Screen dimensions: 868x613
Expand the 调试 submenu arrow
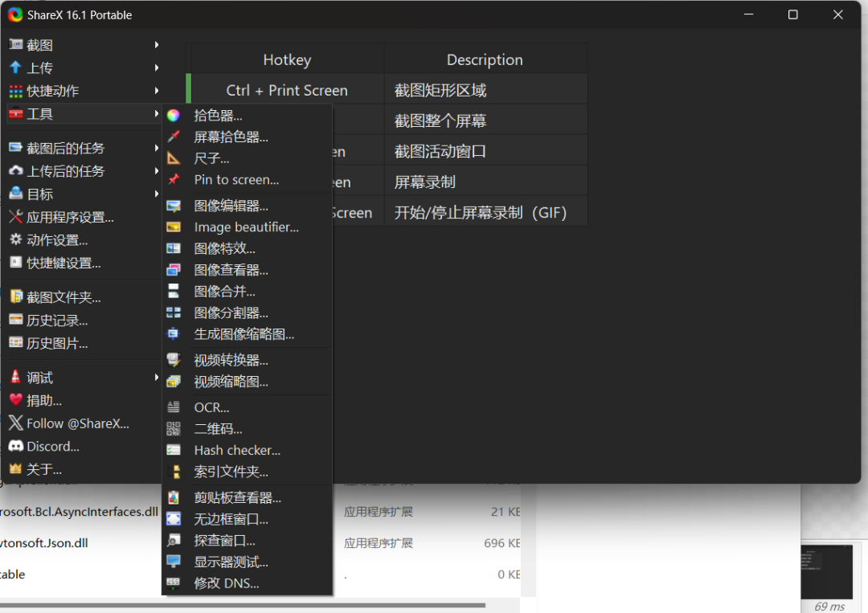157,378
